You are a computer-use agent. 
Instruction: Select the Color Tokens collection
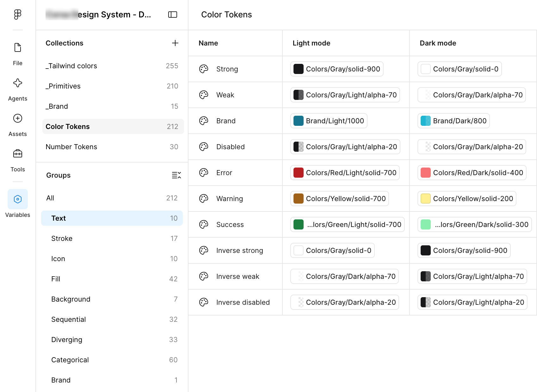[x=113, y=126]
